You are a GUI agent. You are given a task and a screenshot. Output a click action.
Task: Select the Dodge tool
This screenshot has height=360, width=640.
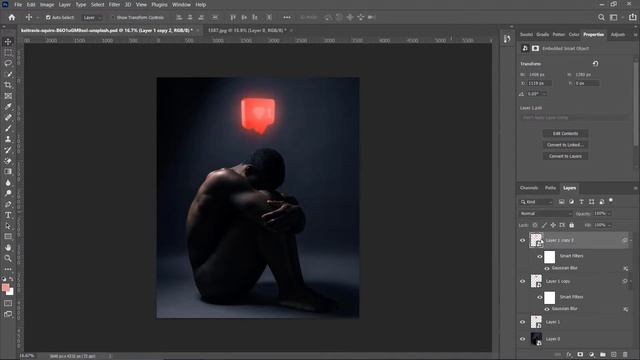[x=8, y=193]
